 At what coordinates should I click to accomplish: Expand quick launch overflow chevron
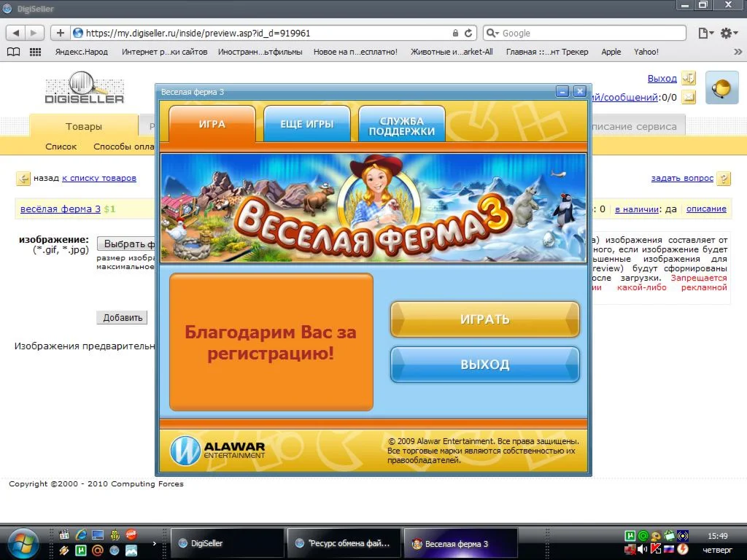click(154, 542)
